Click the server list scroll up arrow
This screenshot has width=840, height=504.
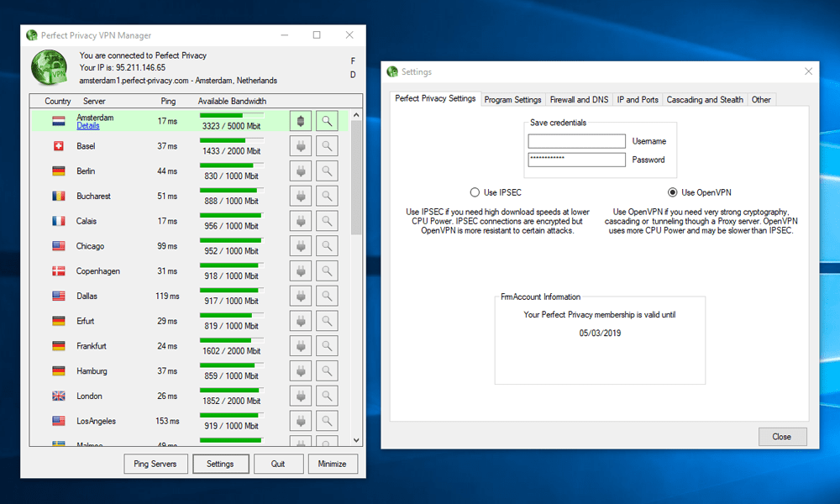[356, 115]
